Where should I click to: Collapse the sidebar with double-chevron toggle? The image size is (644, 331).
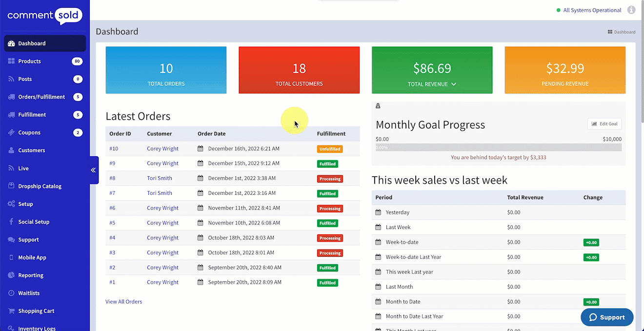coord(93,170)
